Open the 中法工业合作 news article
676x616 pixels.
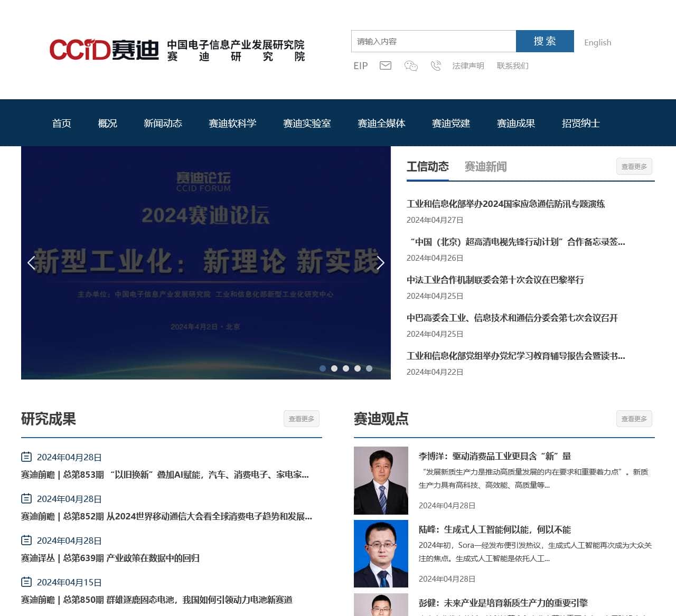point(495,280)
